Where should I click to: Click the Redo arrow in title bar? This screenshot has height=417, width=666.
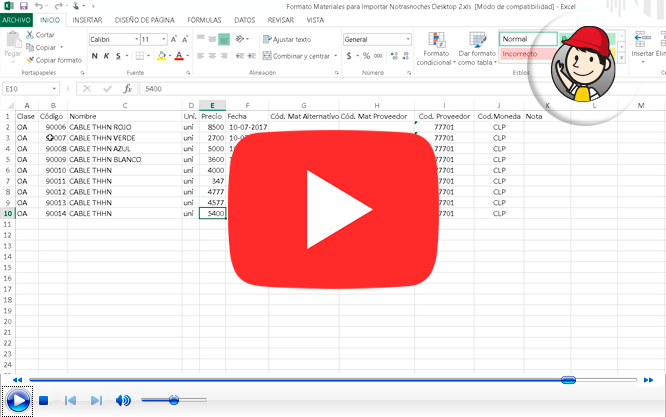(x=58, y=6)
